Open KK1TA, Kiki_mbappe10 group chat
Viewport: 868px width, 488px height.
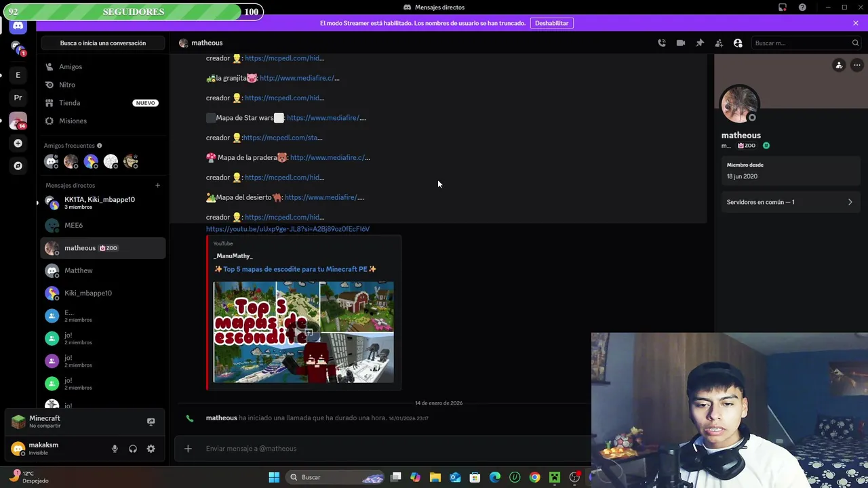coord(103,203)
